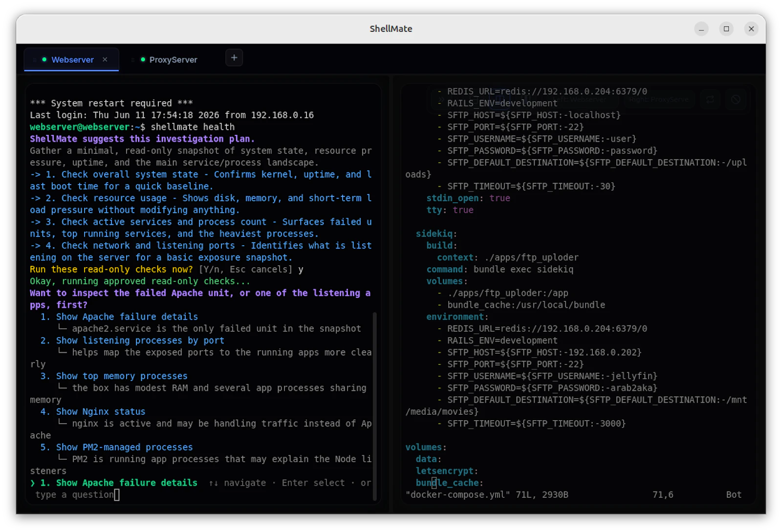Screen dimensions: 782x532
Task: Click the highlighted Show Apache failure details selection
Action: point(114,483)
